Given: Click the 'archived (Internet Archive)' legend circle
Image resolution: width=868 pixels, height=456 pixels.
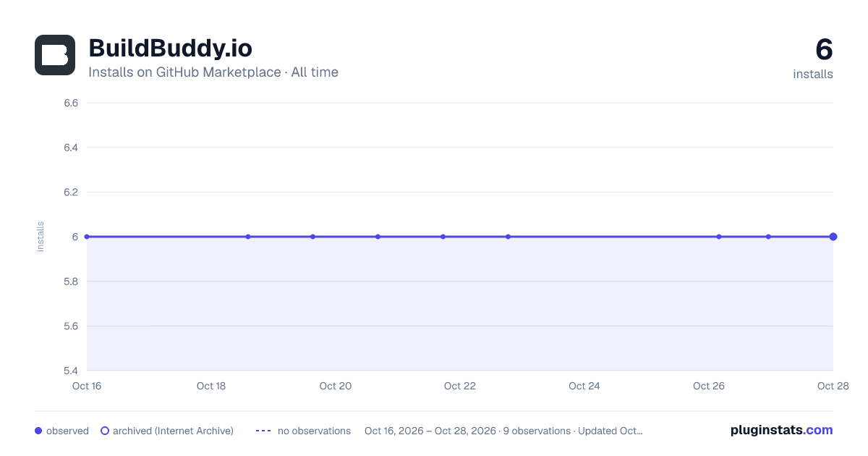Looking at the screenshot, I should click(105, 431).
